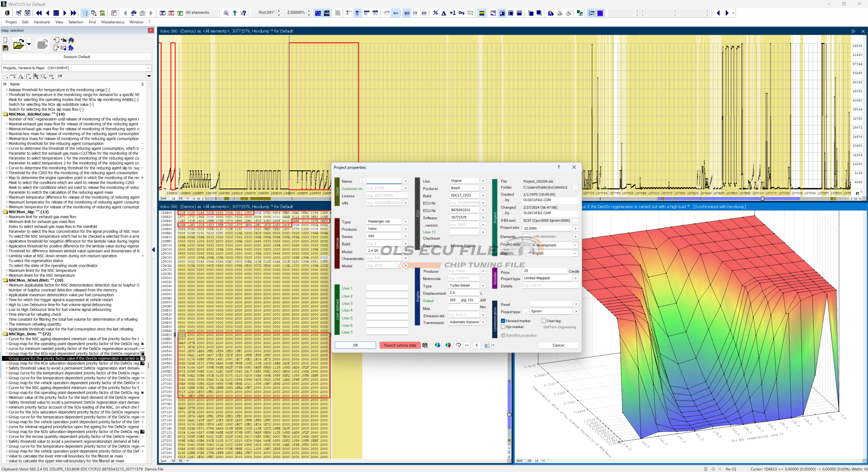Click the red V version toolbar icon
The width and height of the screenshot is (868, 472).
(x=171, y=13)
